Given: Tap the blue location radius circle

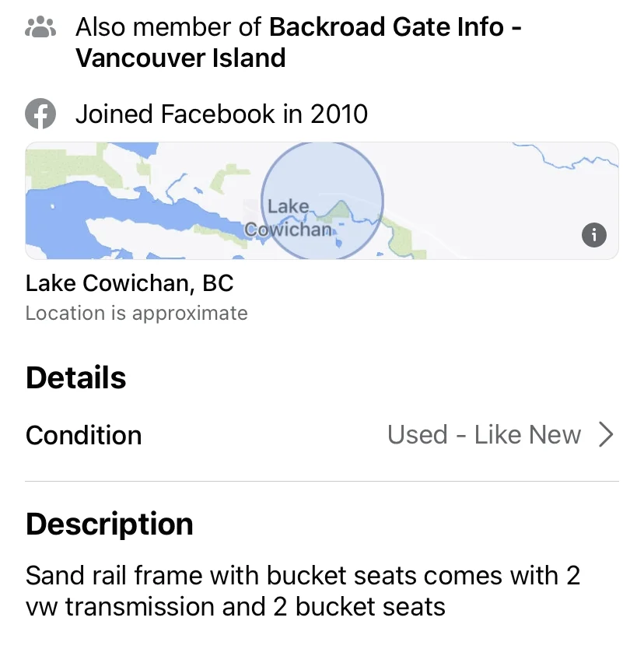Looking at the screenshot, I should pos(322,201).
